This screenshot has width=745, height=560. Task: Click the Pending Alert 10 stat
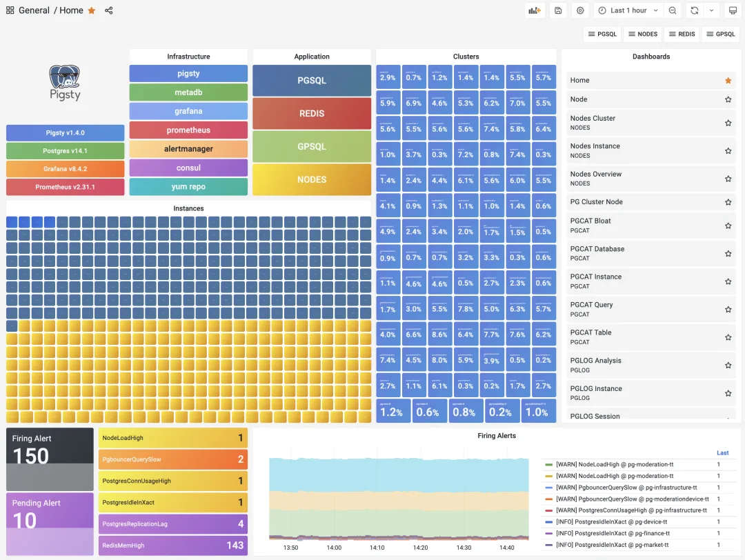50,523
